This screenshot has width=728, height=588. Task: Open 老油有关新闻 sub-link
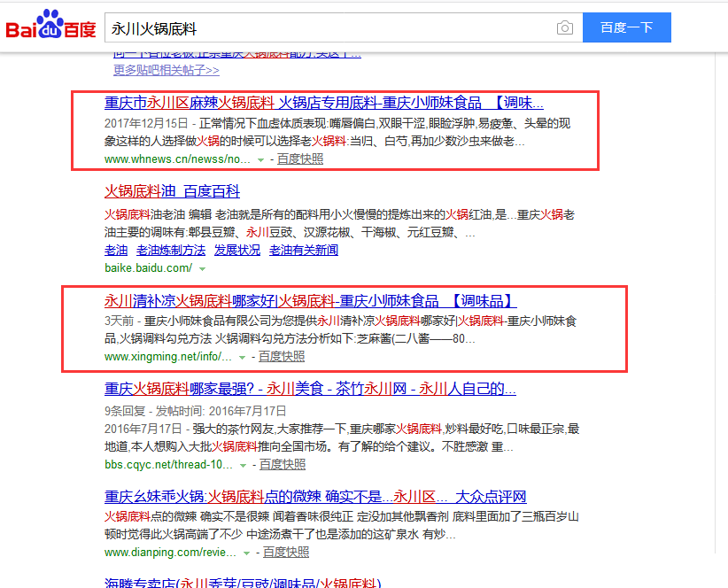pyautogui.click(x=303, y=251)
